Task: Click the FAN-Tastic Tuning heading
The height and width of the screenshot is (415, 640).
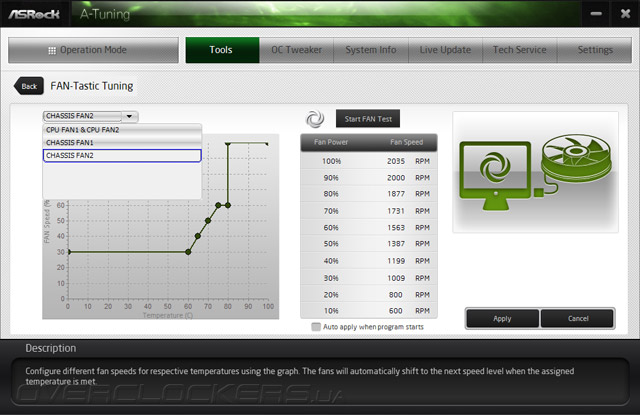Action: 92,86
